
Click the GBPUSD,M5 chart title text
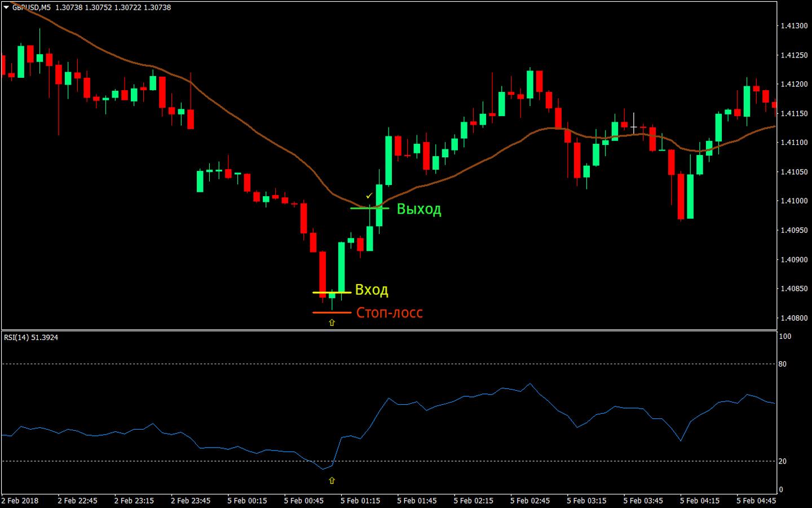pyautogui.click(x=31, y=7)
